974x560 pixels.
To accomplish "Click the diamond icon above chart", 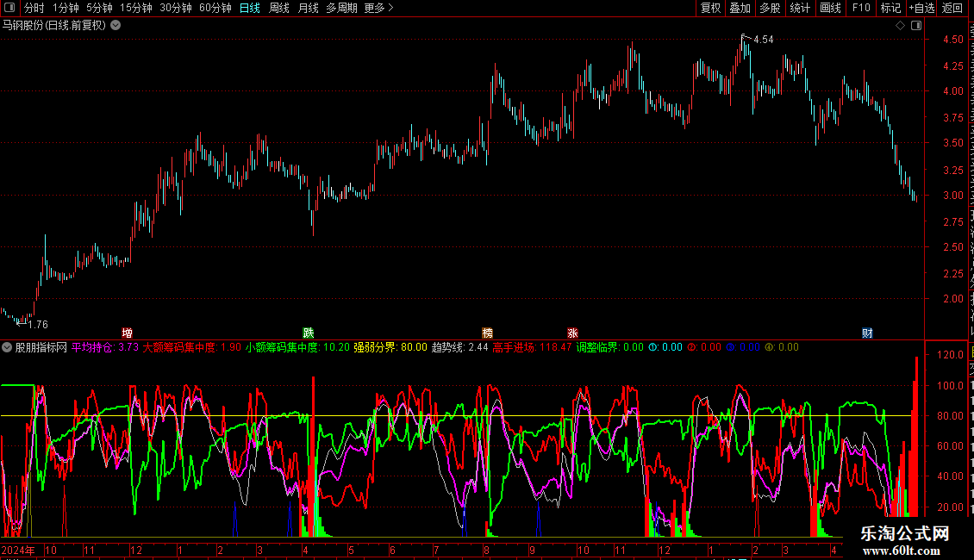I will pos(900,26).
